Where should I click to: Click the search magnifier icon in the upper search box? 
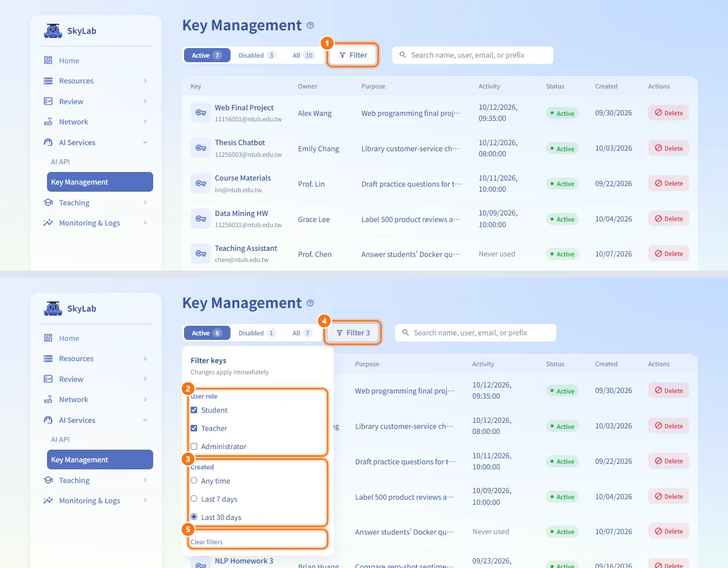(x=403, y=55)
